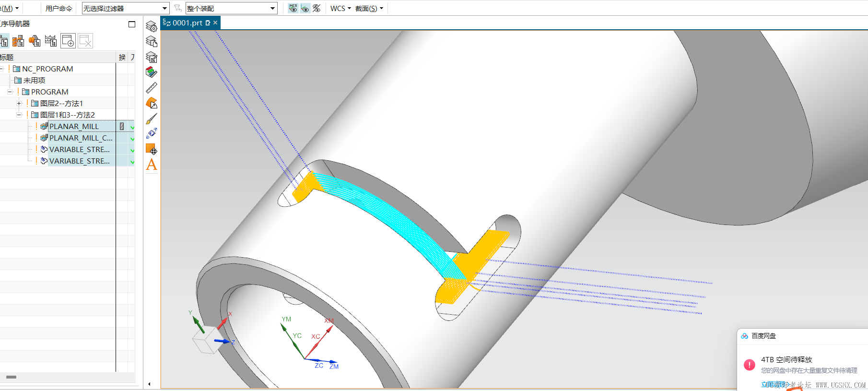The width and height of the screenshot is (868, 391).
Task: Toggle the show object eye icon
Action: click(305, 8)
